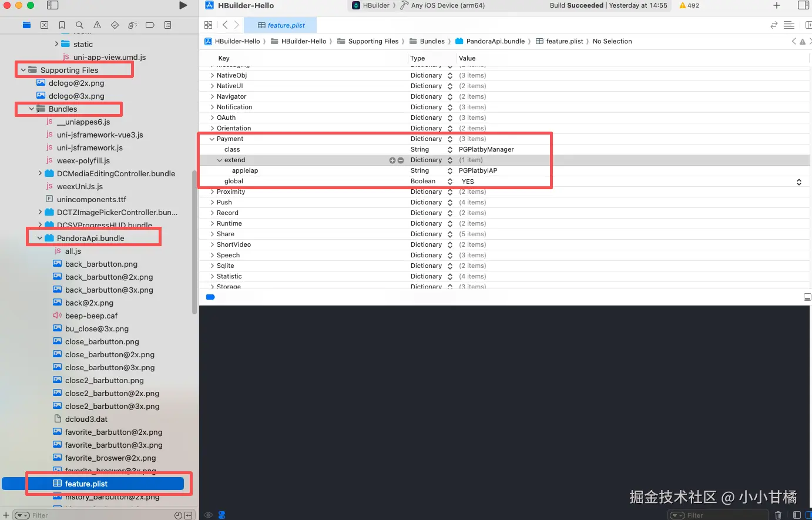Expand the DCMediaEditingController.bundle folder
Viewport: 812px width, 520px height.
click(x=40, y=173)
